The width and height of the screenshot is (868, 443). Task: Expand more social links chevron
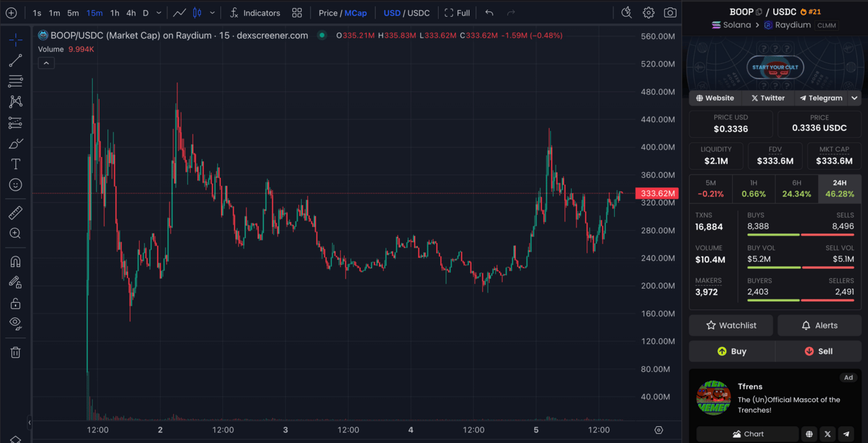(855, 98)
